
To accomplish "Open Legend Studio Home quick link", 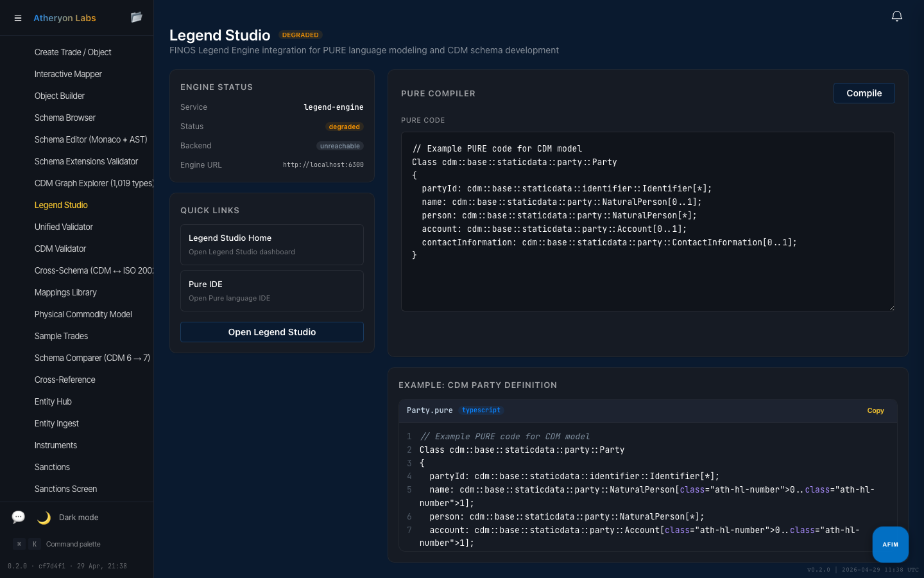I will point(272,245).
